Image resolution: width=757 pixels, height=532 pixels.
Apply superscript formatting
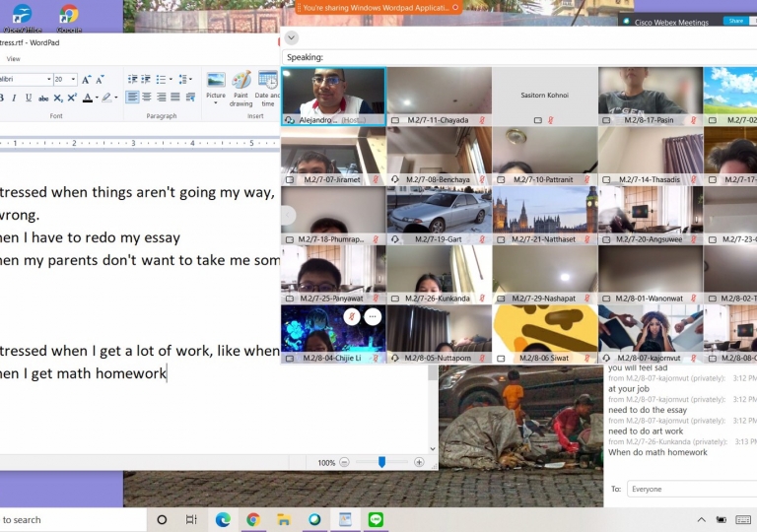72,98
